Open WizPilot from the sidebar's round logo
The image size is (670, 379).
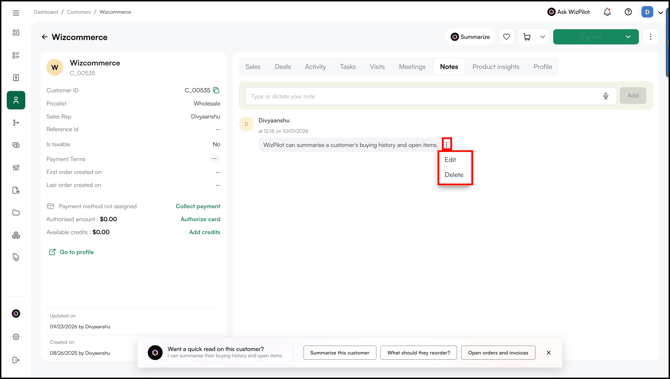tap(16, 314)
